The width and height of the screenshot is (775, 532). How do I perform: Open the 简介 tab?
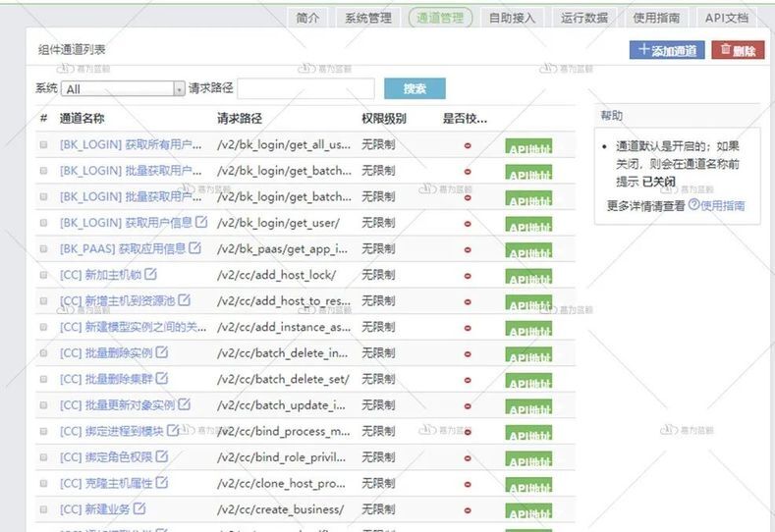[x=307, y=18]
